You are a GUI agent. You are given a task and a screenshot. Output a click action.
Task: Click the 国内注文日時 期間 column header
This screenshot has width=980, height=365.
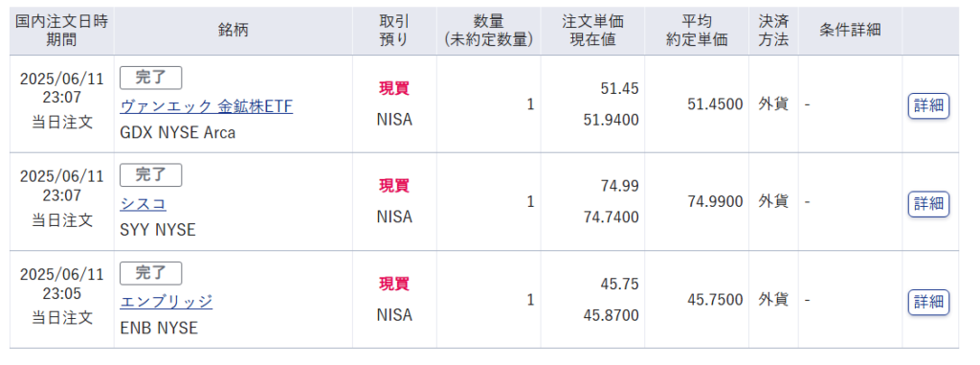62,31
